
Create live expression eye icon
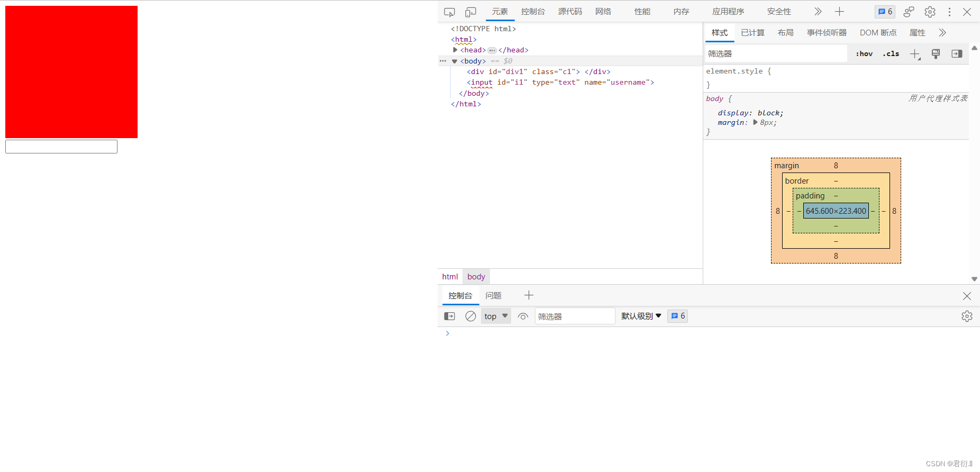(523, 316)
